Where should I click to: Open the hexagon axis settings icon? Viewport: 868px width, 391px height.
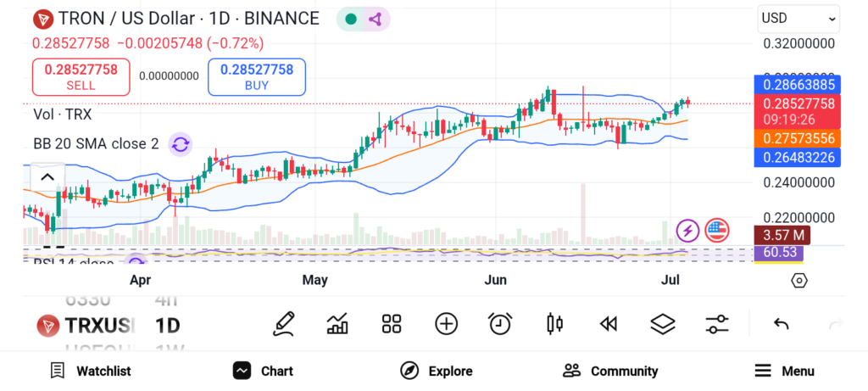(799, 281)
